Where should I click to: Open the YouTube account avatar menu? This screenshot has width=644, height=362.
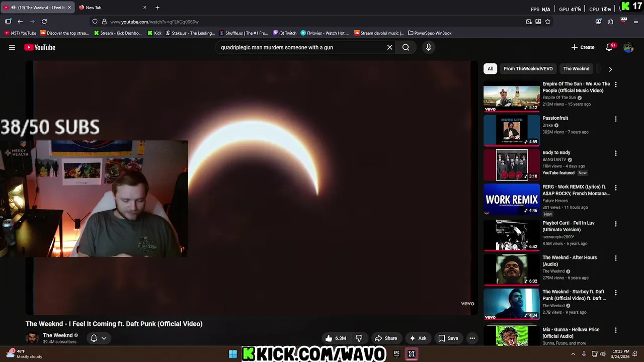[628, 47]
